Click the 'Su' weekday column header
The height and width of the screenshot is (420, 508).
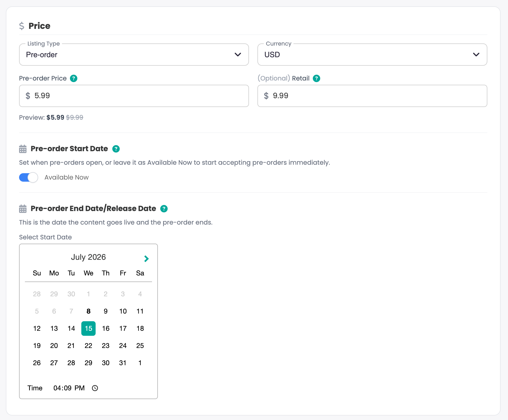click(37, 273)
